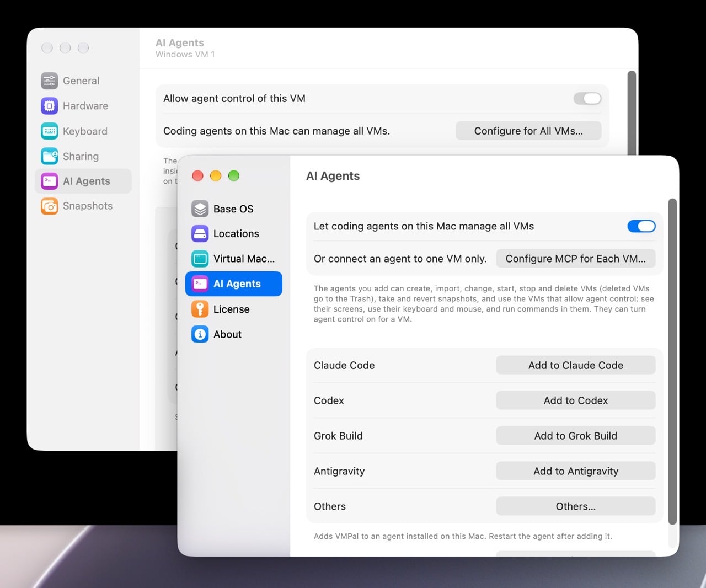The width and height of the screenshot is (706, 588).
Task: Click the Locations drive icon
Action: [200, 234]
